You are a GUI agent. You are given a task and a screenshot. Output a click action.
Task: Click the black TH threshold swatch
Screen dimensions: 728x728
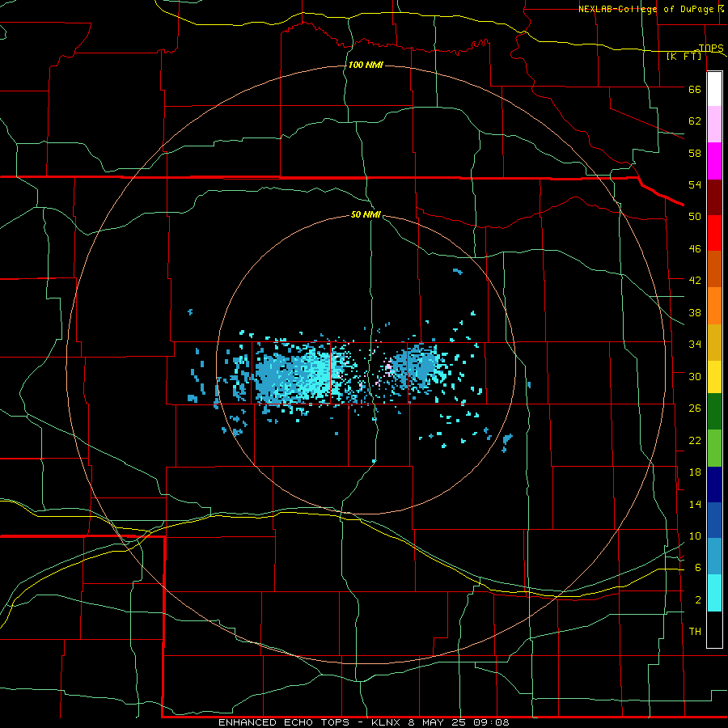tap(714, 629)
